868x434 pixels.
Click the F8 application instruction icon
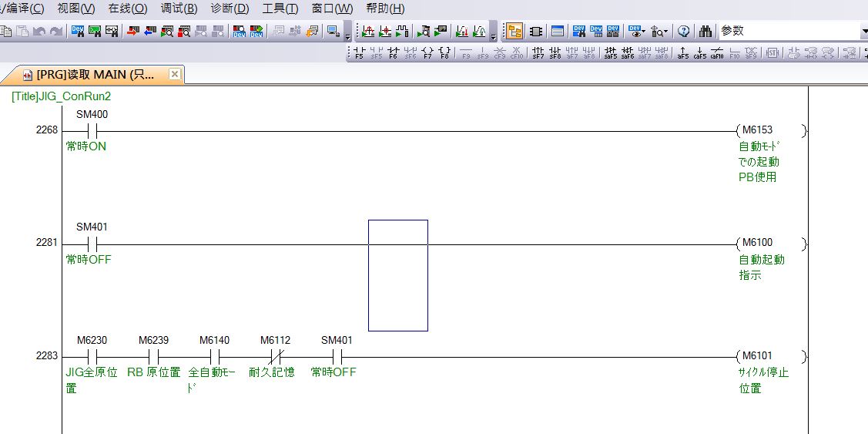(x=444, y=53)
